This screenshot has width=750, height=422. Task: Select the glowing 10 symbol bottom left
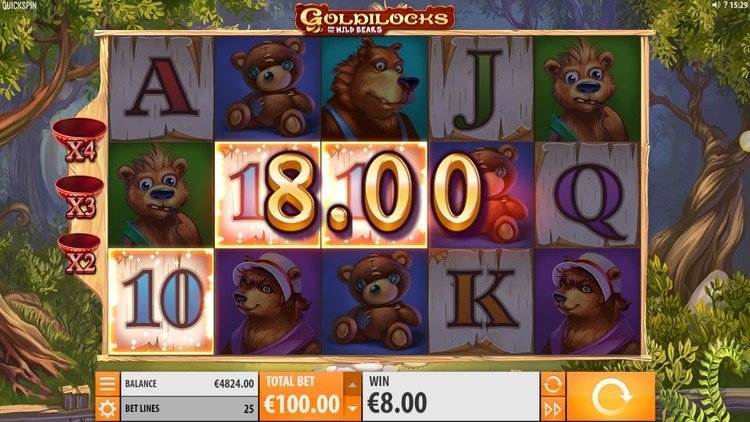(161, 301)
